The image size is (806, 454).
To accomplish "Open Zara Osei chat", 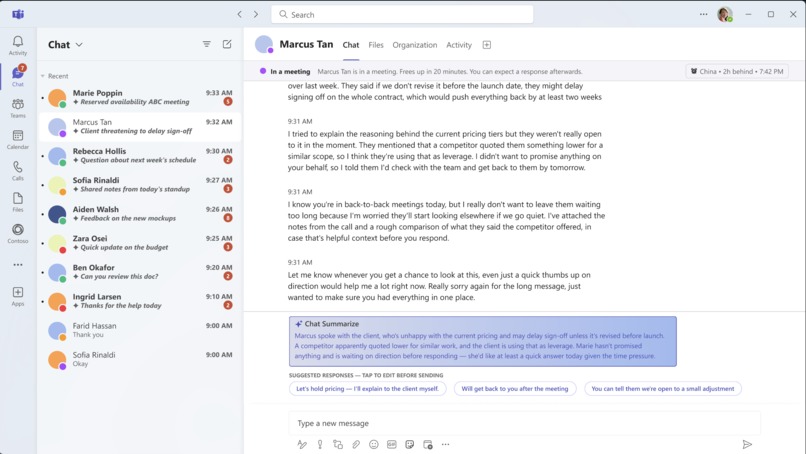I will tap(139, 243).
